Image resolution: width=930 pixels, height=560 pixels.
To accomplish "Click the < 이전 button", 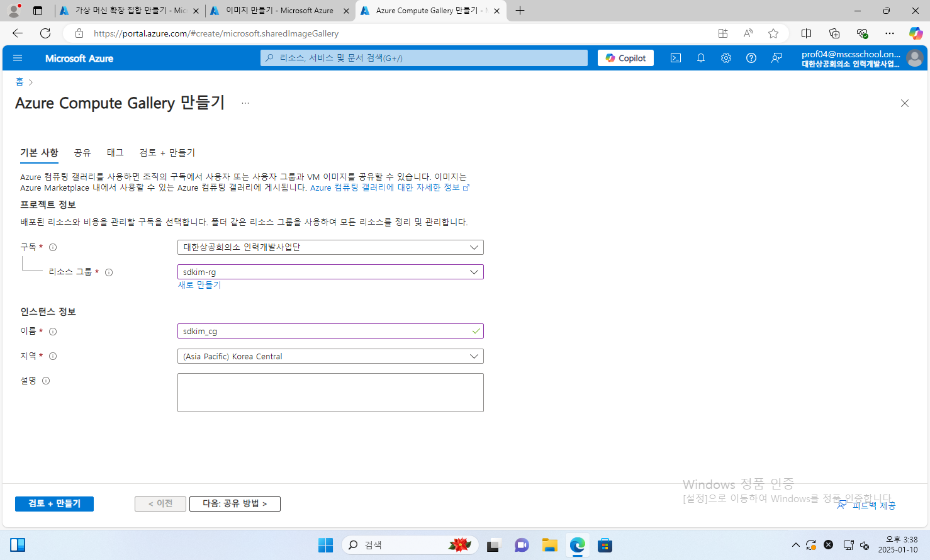I will coord(160,504).
